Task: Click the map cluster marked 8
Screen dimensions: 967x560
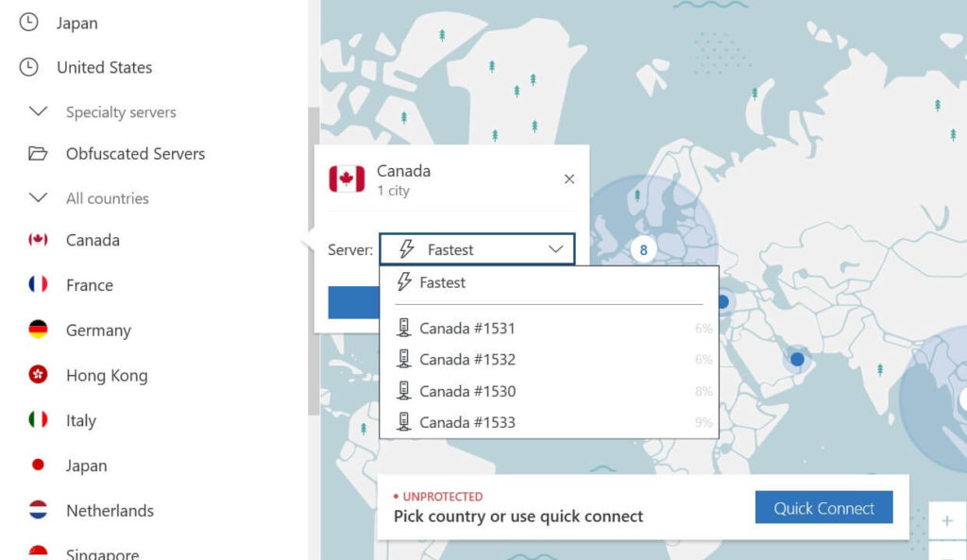Action: click(643, 249)
